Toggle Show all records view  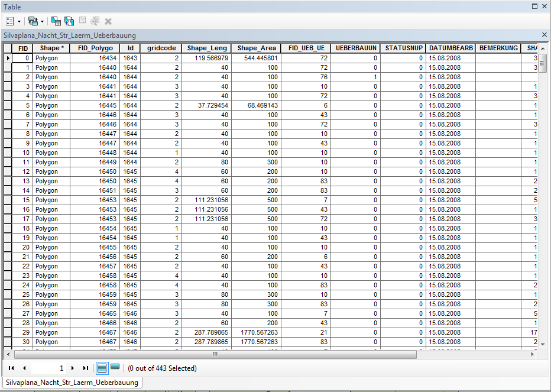pos(102,368)
